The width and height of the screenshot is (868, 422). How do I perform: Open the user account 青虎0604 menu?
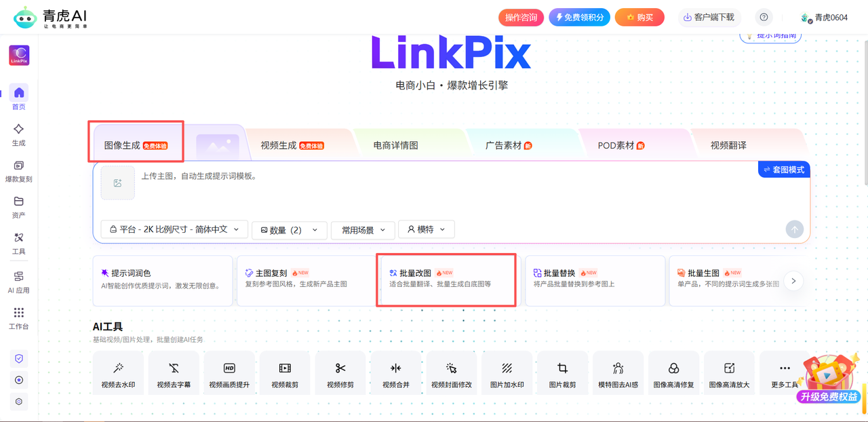pos(824,18)
